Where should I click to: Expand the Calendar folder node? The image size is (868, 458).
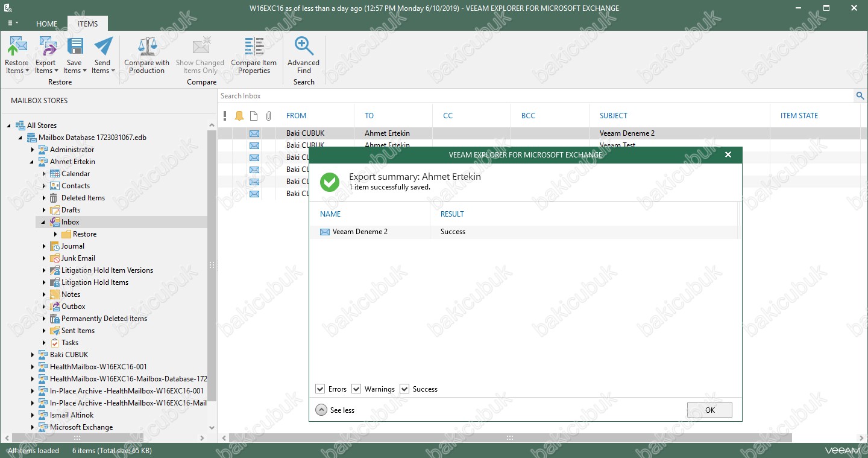(x=44, y=174)
